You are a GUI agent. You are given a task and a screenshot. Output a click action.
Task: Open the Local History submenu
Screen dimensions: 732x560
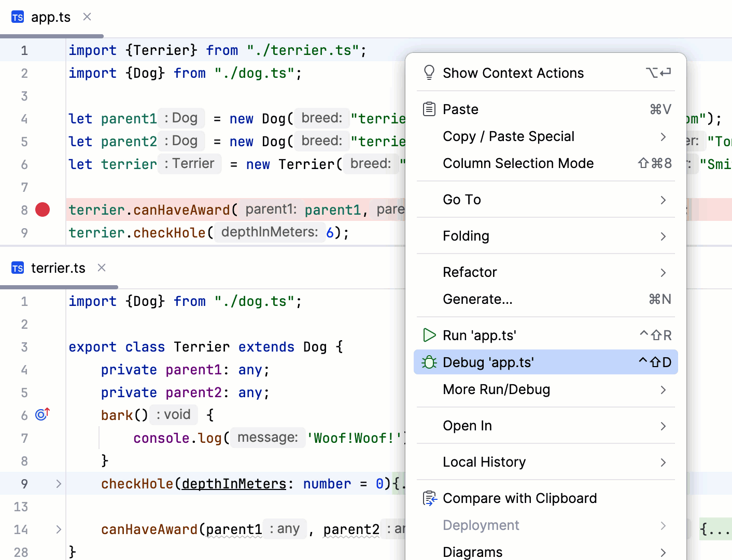click(484, 461)
